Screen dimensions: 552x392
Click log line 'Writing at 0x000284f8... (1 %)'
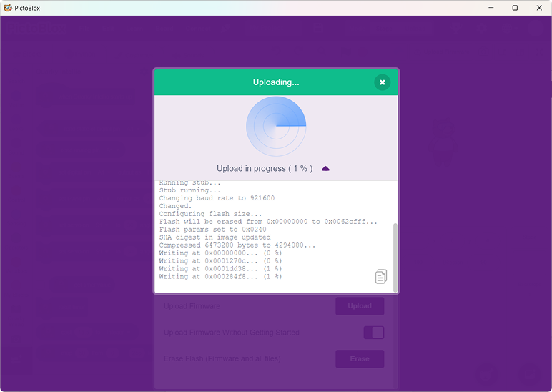click(x=220, y=277)
